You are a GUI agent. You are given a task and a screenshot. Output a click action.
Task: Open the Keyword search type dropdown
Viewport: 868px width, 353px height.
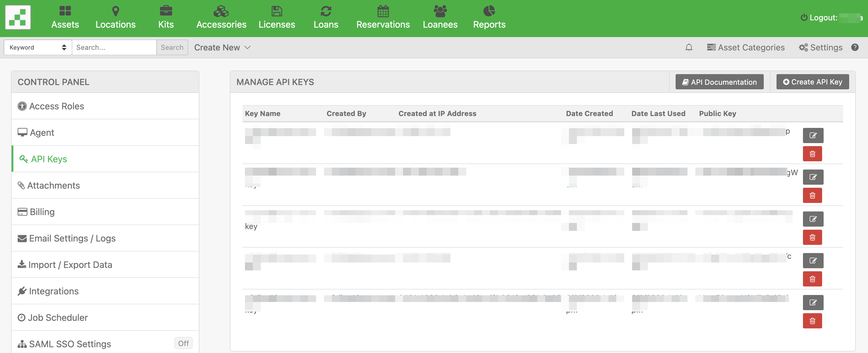point(38,47)
